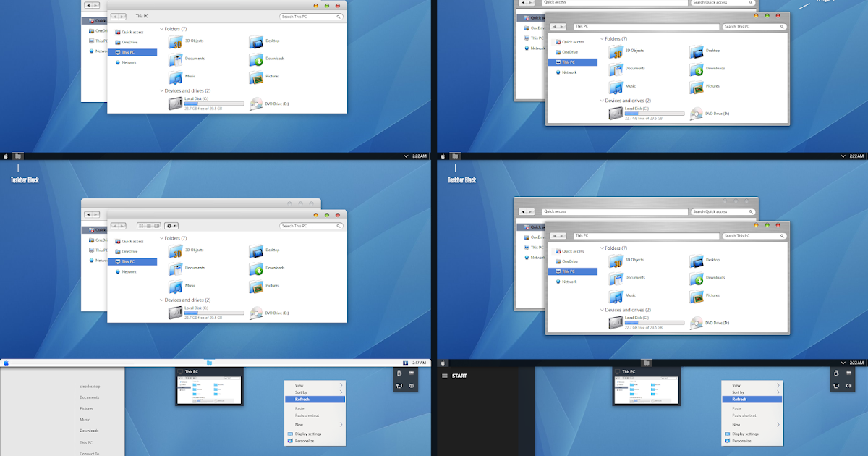868x456 pixels.
Task: Click Display settings icon in context menu near dark START
Action: tap(726, 434)
